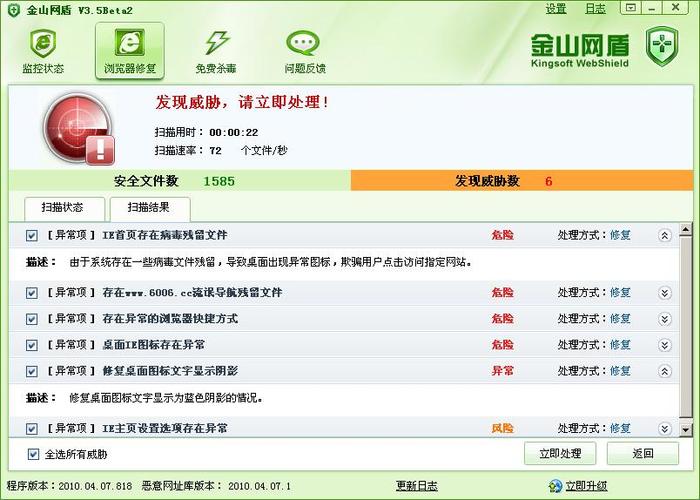Click the Kingsoft WebShield shield logo

click(x=662, y=46)
